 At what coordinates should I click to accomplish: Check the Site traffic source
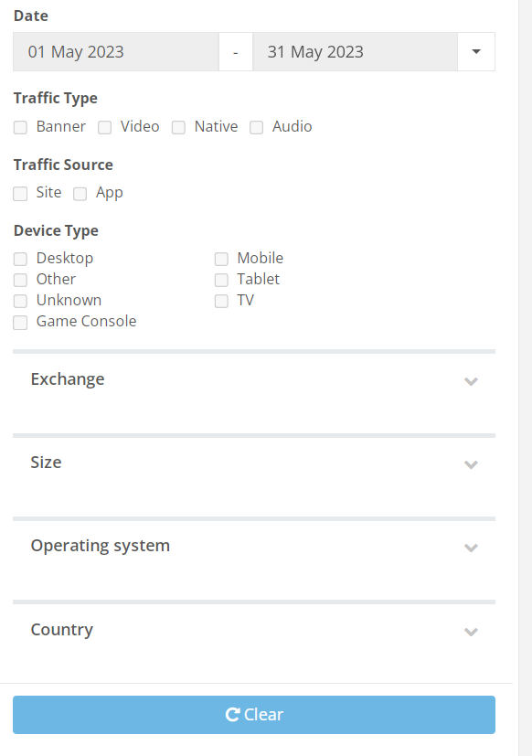click(20, 193)
